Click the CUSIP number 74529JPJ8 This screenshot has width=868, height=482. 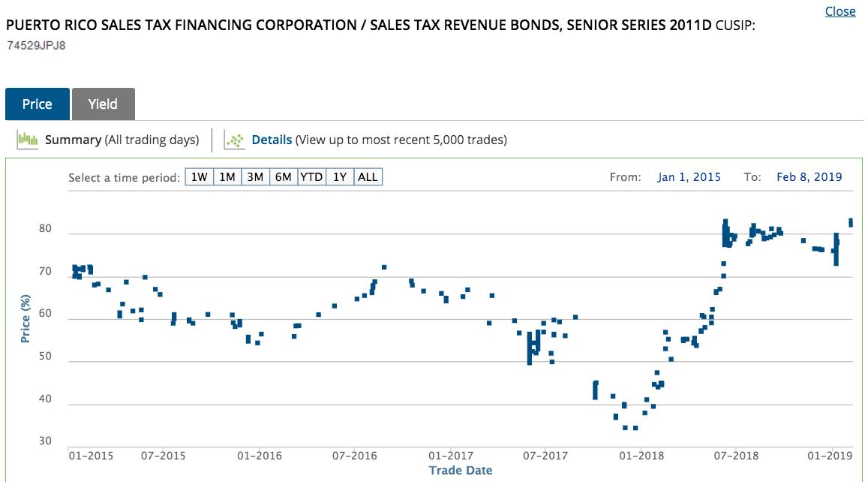coord(36,46)
